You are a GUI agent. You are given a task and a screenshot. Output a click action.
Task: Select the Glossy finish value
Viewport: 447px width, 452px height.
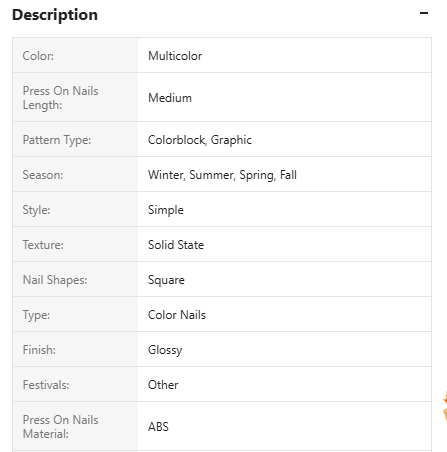tap(165, 350)
